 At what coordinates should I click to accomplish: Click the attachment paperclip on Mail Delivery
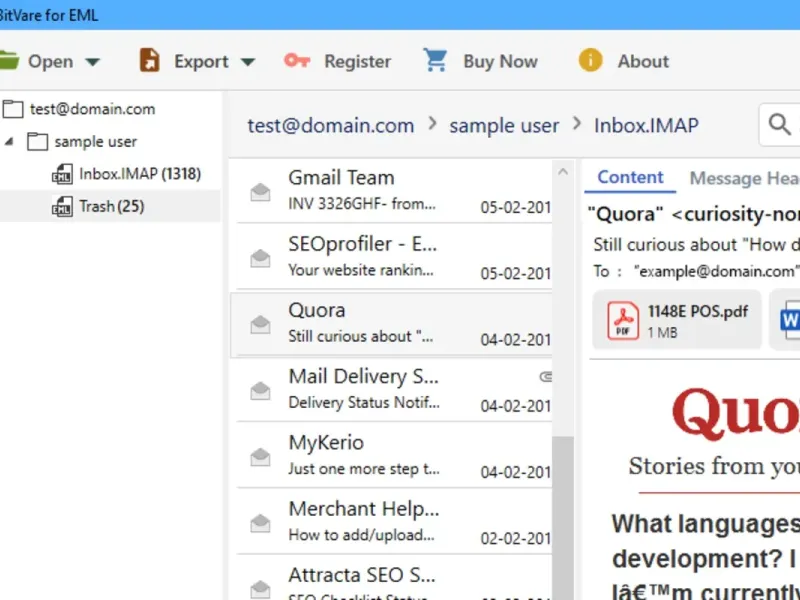pos(545,377)
